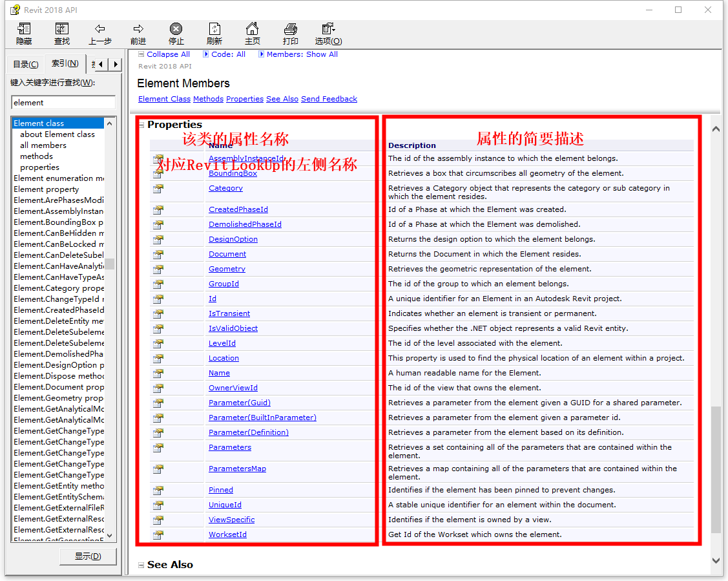
Task: Click the content pane vertical scrollbar thumb
Action: coord(716,470)
